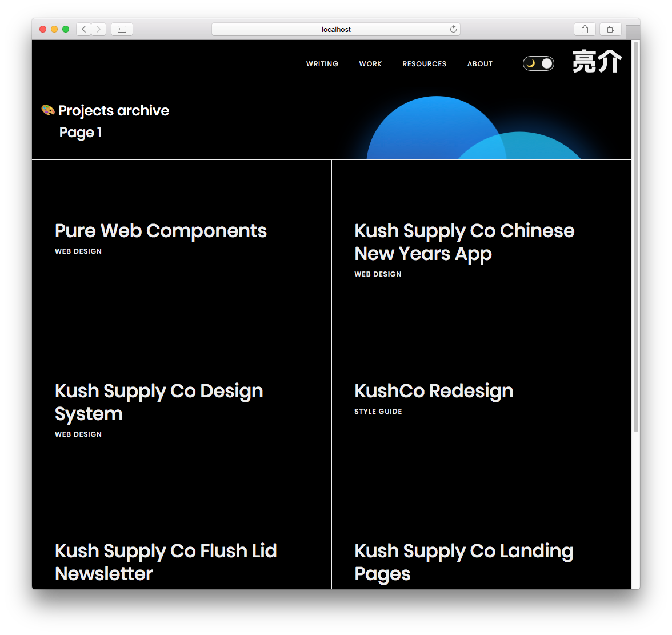Open the WRITING menu item
The height and width of the screenshot is (635, 672).
[x=322, y=63]
